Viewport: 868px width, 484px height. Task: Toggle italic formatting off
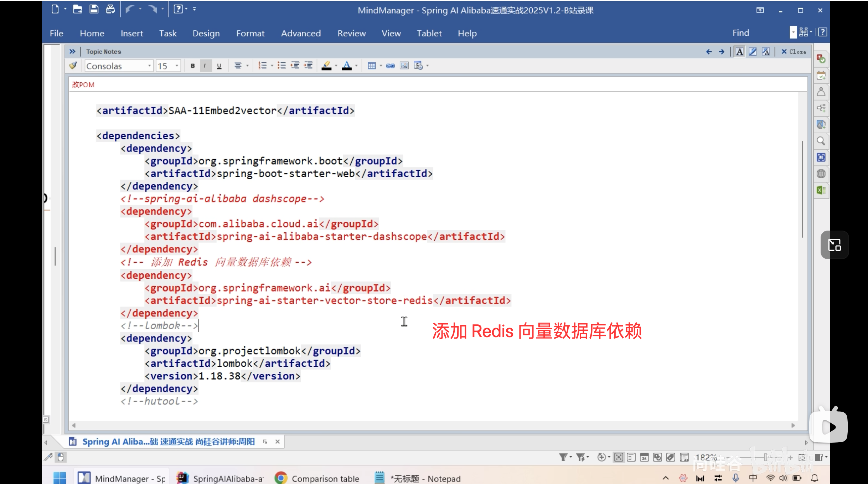205,66
